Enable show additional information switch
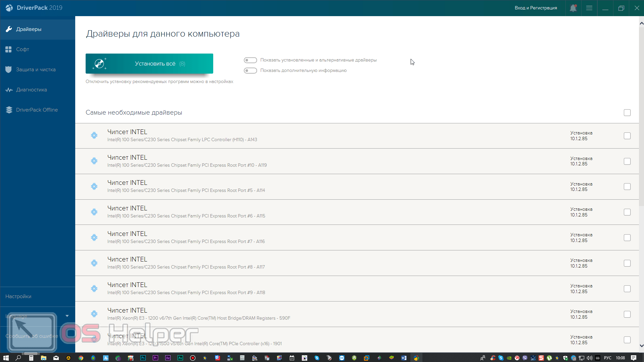Screen dimensions: 644x362 [x=250, y=71]
